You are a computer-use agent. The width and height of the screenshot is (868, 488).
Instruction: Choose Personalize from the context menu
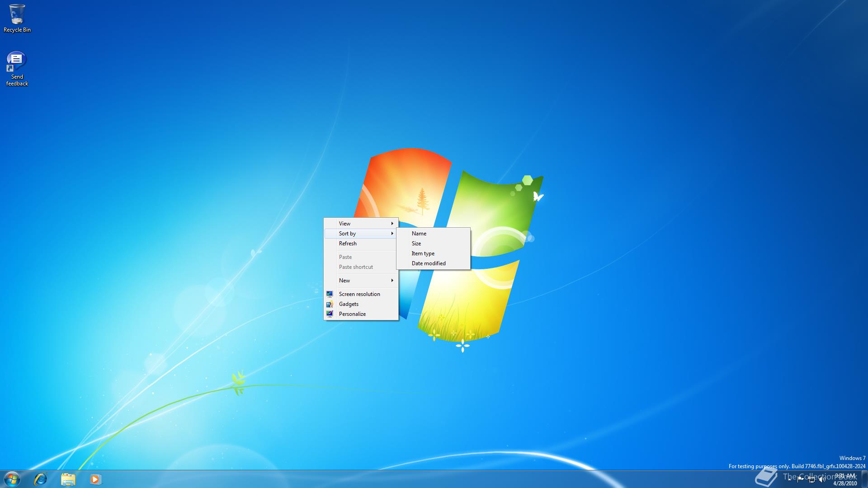coord(361,314)
